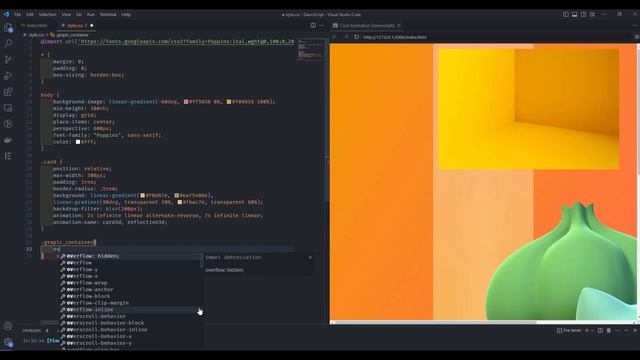This screenshot has height=360, width=640.
Task: Toggle Panel layout icon in title bar
Action: [575, 14]
